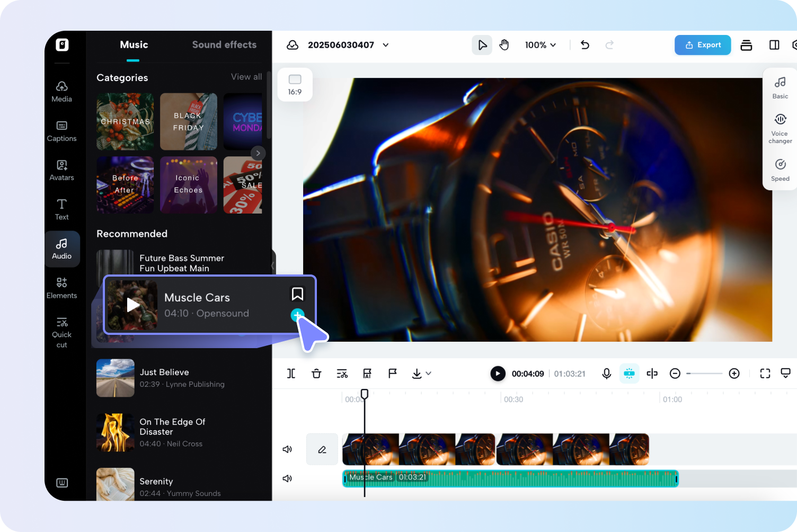
Task: Select the pointer select tool
Action: pos(482,45)
